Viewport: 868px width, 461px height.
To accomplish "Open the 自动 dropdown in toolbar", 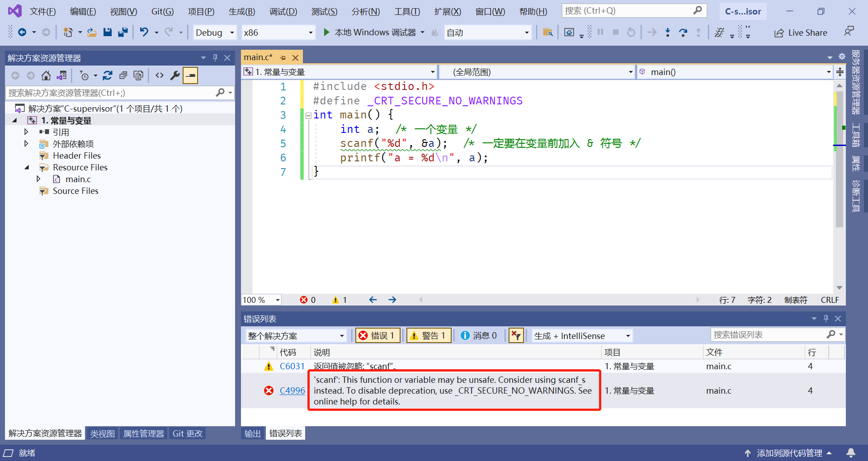I will (488, 33).
